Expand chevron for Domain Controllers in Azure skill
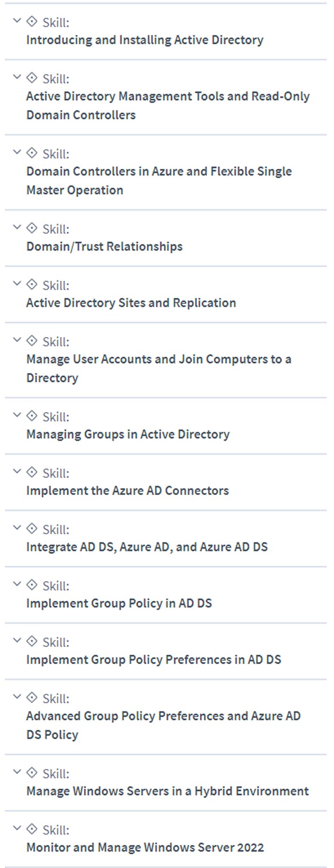This screenshot has height=868, width=334. pos(17,152)
